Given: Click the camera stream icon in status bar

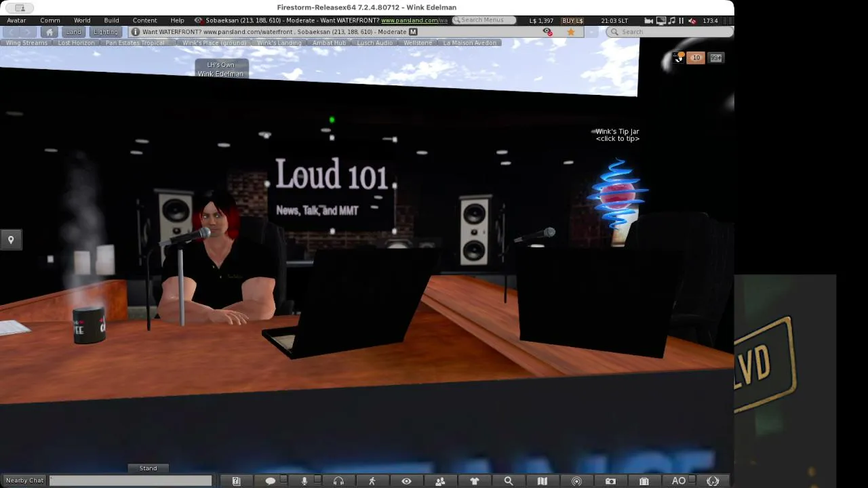Looking at the screenshot, I should click(649, 21).
